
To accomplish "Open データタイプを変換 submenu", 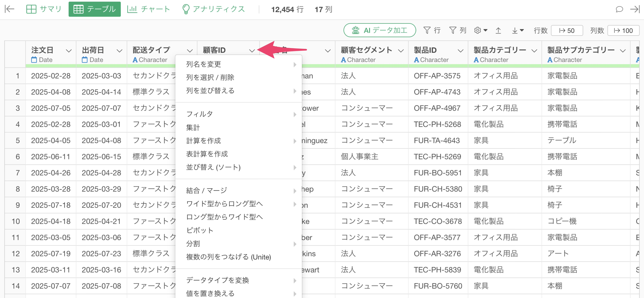I will [x=239, y=280].
